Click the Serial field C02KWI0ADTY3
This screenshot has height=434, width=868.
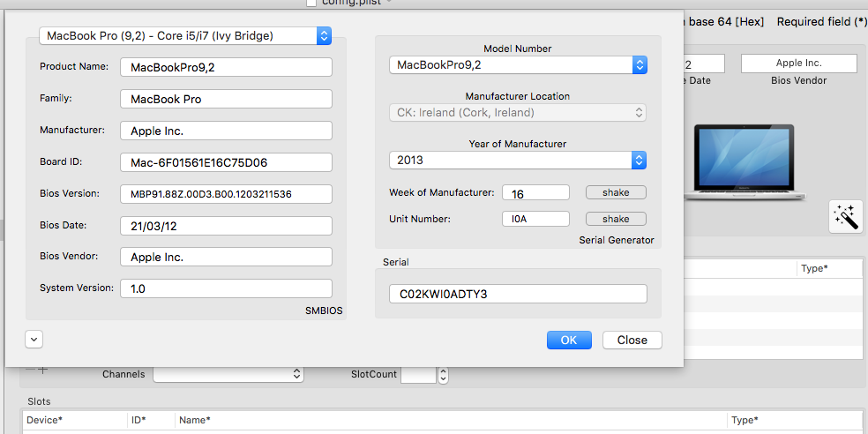pos(518,294)
